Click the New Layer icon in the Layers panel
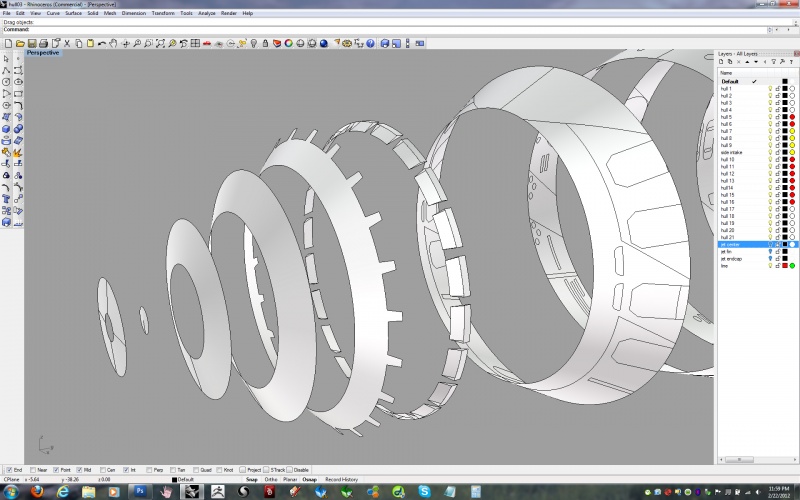This screenshot has width=800, height=500. click(x=721, y=62)
